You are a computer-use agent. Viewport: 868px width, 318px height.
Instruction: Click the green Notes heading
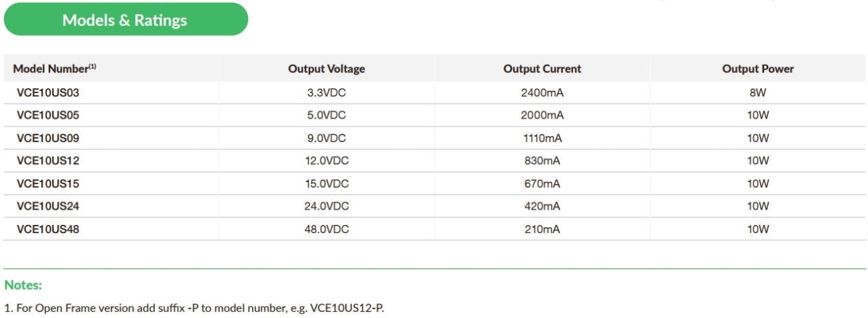coord(23,284)
